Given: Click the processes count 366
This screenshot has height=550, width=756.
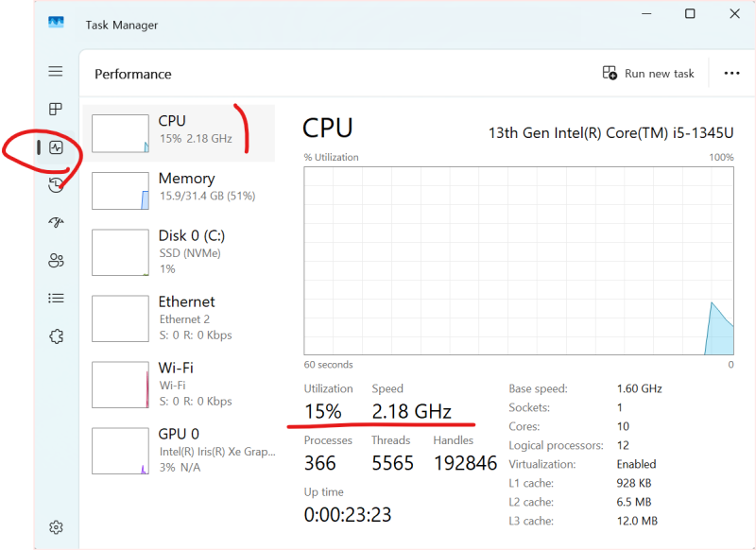Looking at the screenshot, I should (319, 463).
